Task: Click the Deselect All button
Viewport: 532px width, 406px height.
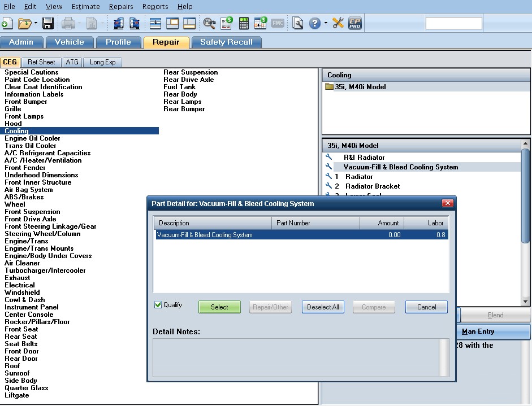Action: [323, 307]
